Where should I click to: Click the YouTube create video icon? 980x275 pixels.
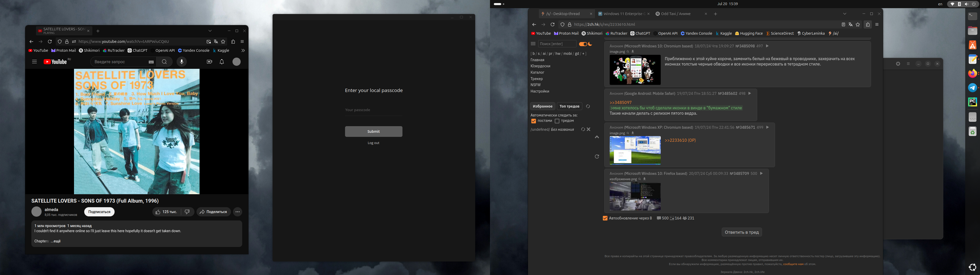209,62
